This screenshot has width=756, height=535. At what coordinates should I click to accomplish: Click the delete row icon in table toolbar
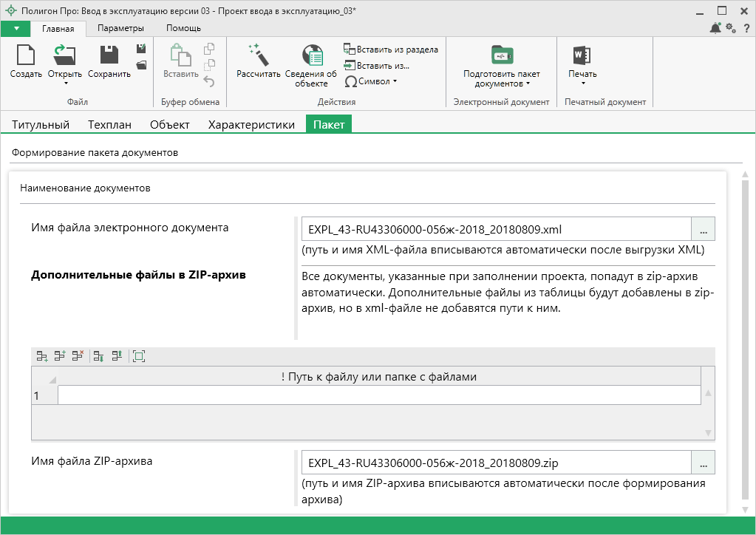pyautogui.click(x=78, y=356)
